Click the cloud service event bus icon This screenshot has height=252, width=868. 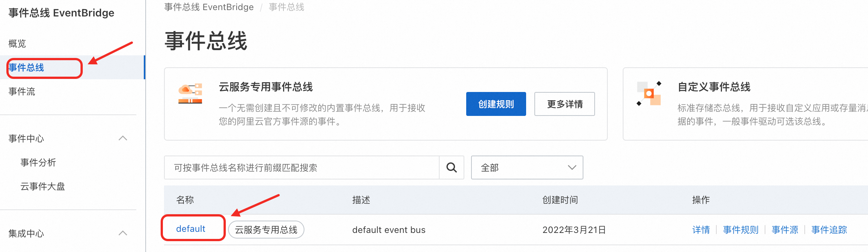(x=190, y=93)
